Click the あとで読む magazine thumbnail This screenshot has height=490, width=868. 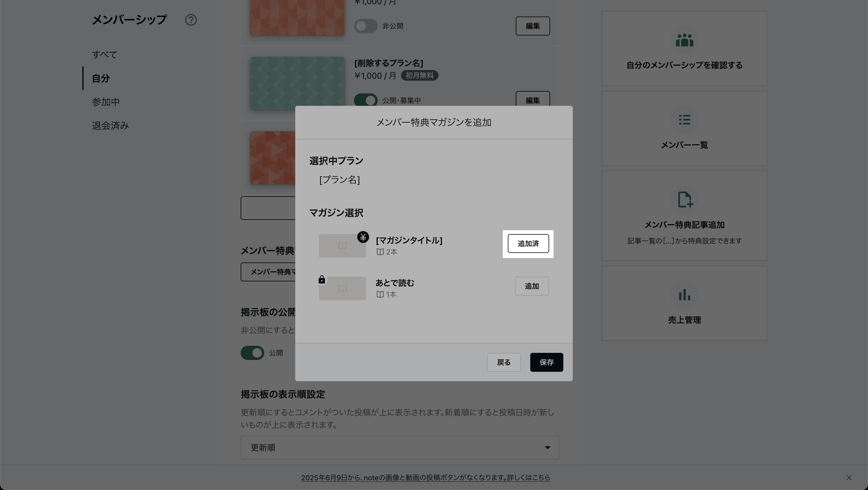(342, 288)
